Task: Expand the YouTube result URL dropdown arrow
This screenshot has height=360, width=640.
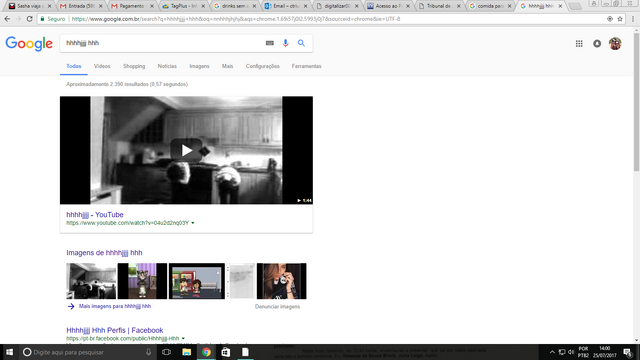Action: click(x=193, y=223)
